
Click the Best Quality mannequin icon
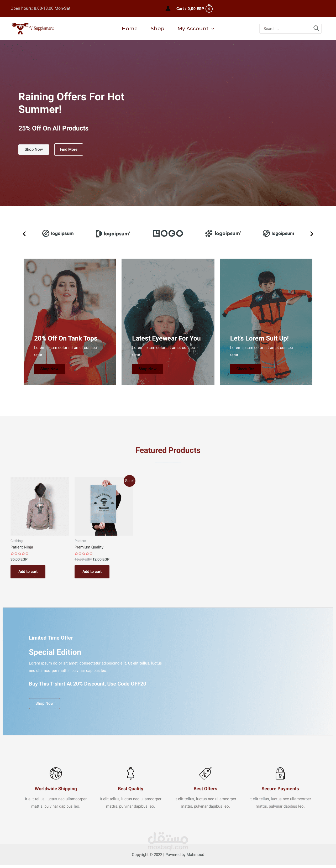[130, 773]
